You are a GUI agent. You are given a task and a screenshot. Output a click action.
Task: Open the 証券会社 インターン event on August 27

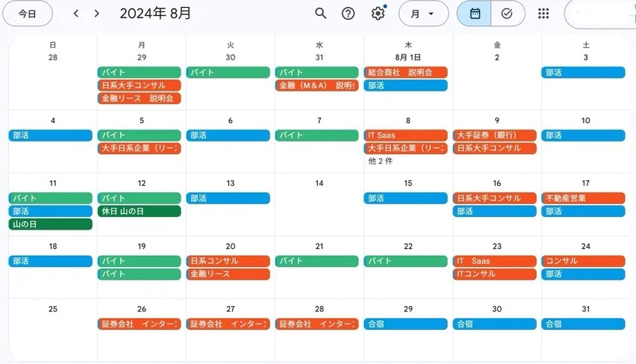228,323
